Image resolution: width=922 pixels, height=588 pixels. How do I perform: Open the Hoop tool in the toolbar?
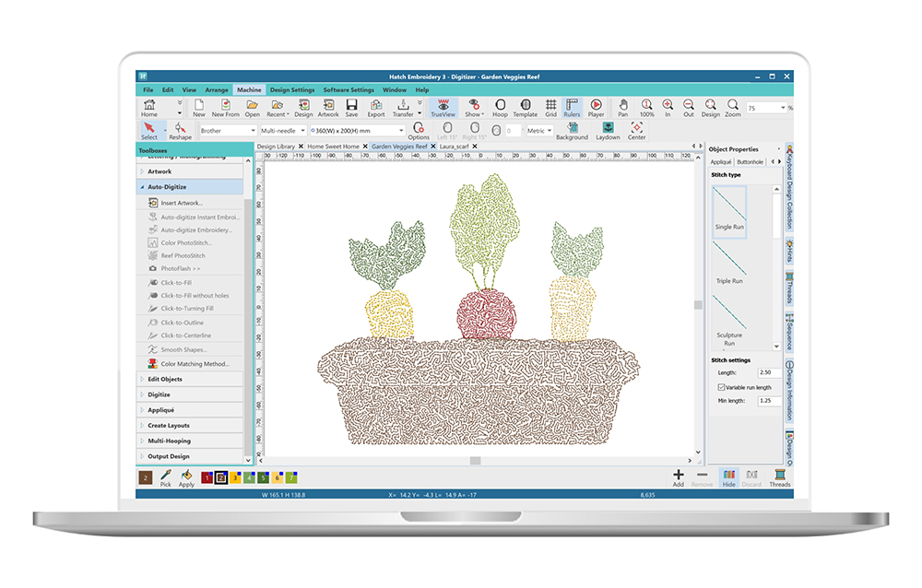[x=499, y=108]
